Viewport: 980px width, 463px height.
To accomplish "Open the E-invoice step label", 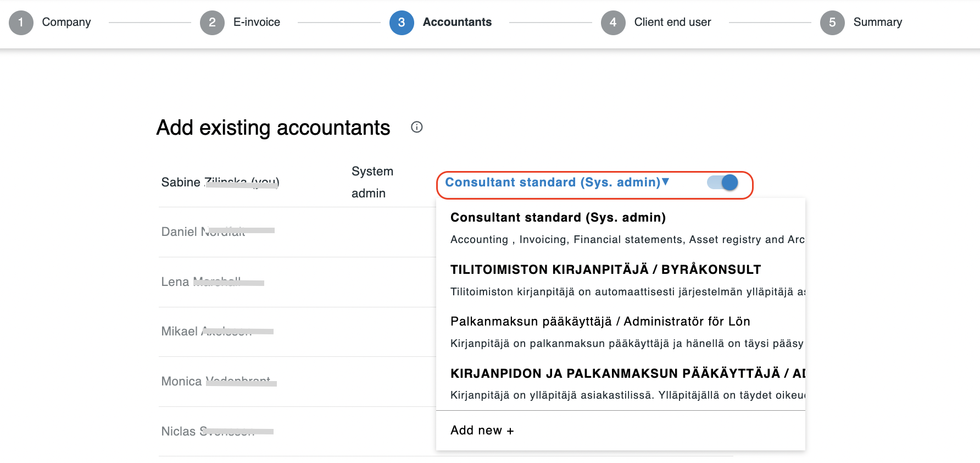I will click(x=257, y=23).
